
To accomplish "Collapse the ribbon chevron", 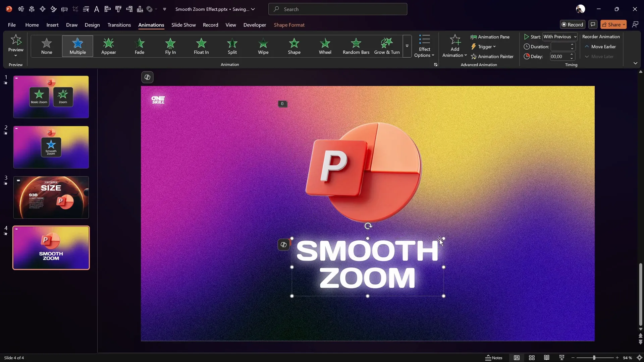I will click(x=635, y=63).
